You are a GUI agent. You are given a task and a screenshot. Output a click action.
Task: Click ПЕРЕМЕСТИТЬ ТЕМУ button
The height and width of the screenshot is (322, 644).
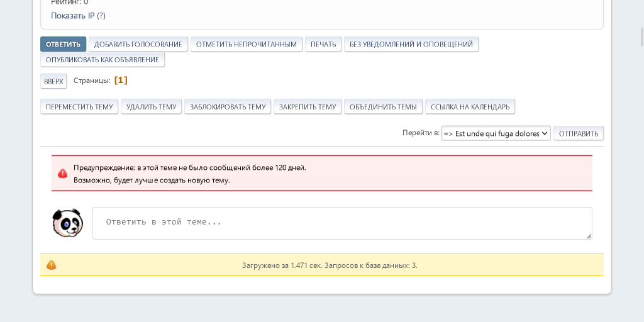[79, 107]
